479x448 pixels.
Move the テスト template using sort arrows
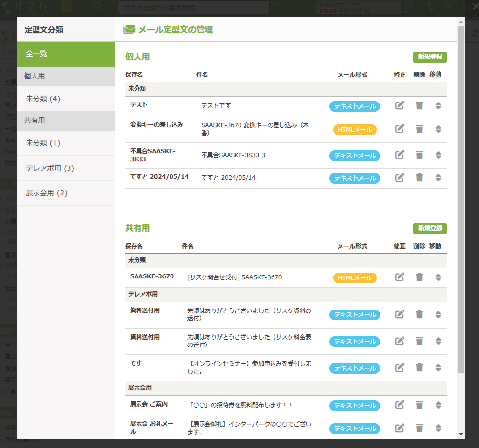click(438, 105)
